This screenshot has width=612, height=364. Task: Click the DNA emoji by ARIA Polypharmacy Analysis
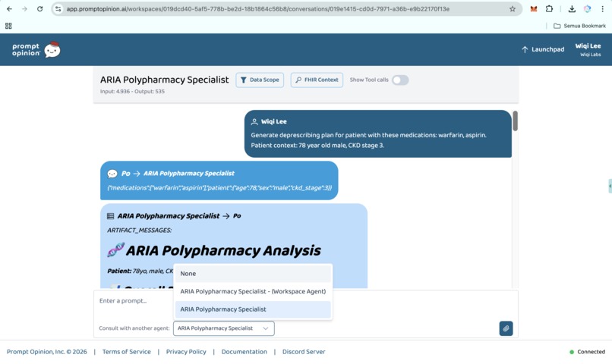tap(116, 249)
